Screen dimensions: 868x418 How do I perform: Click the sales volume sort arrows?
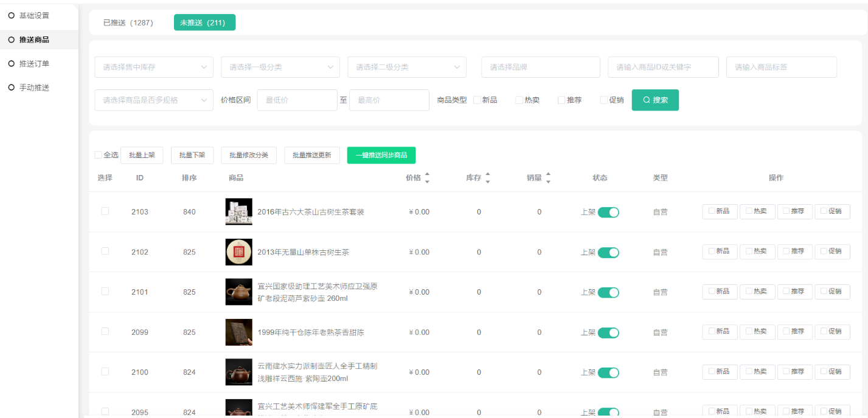click(x=548, y=178)
